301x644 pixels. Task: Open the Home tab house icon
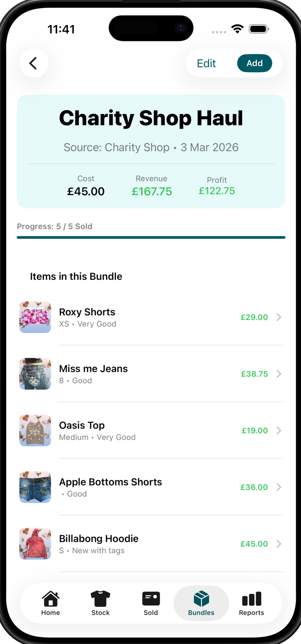(x=51, y=599)
